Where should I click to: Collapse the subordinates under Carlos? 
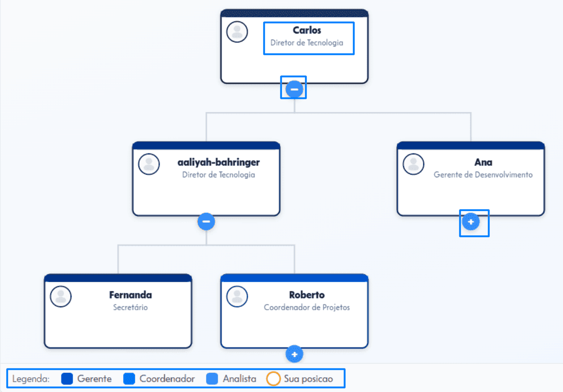(294, 89)
